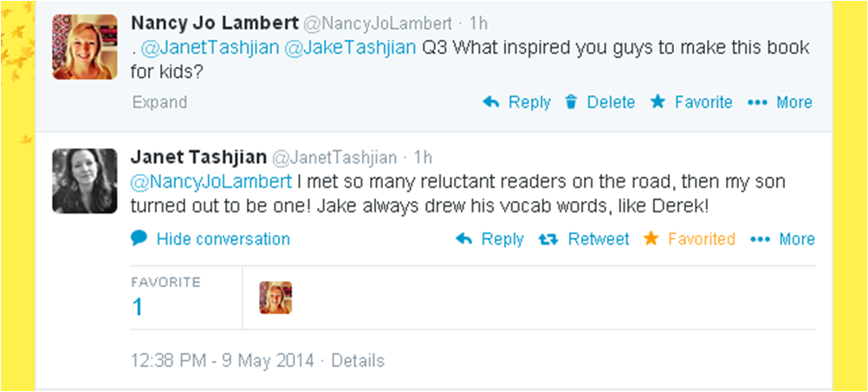868x392 pixels.
Task: Click the speech bubble Hide conversation icon
Action: click(139, 239)
